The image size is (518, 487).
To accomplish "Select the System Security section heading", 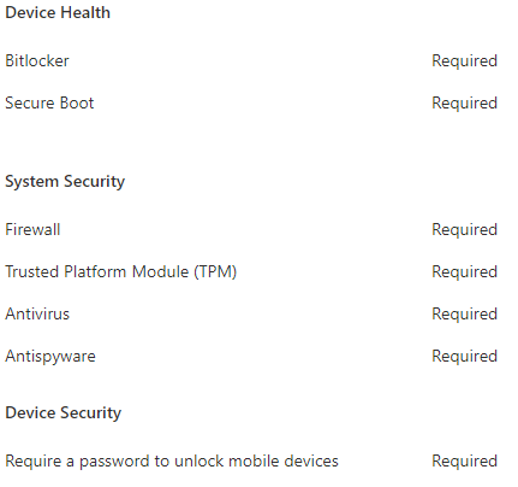I will coord(65,182).
